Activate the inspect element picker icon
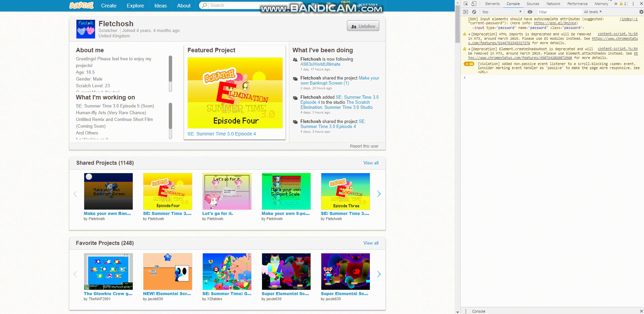The height and width of the screenshot is (314, 644). tap(466, 4)
